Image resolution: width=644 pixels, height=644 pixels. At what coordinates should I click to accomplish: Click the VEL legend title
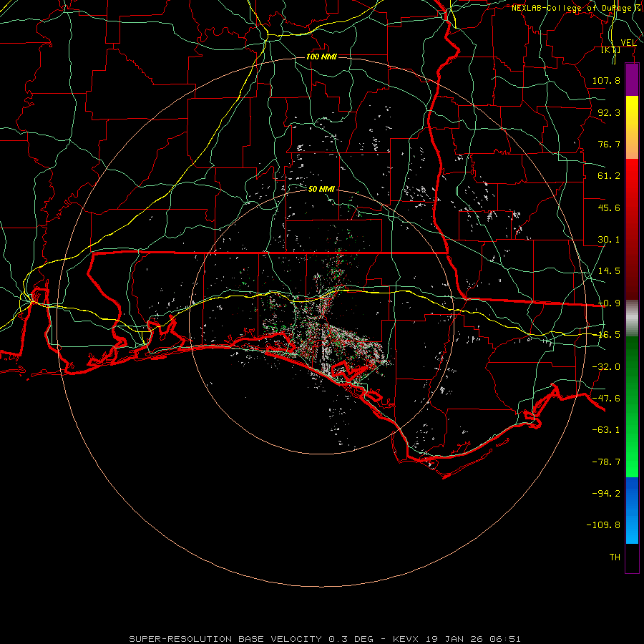coord(628,42)
